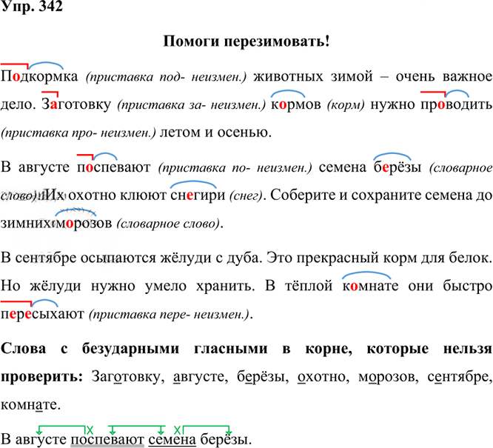Click the note '(приставка по- неизмен.)'
Viewport: 493px width, 448px height.
point(235,168)
